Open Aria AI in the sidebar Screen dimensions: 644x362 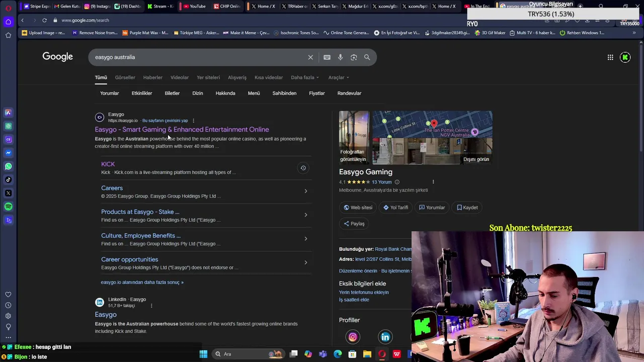[x=8, y=113]
